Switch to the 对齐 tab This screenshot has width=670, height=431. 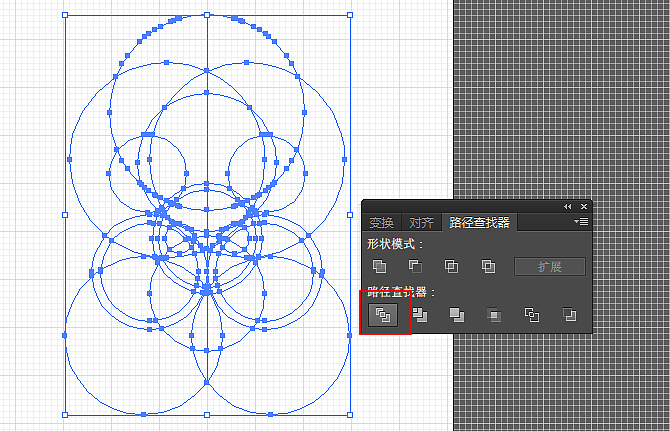coord(421,222)
